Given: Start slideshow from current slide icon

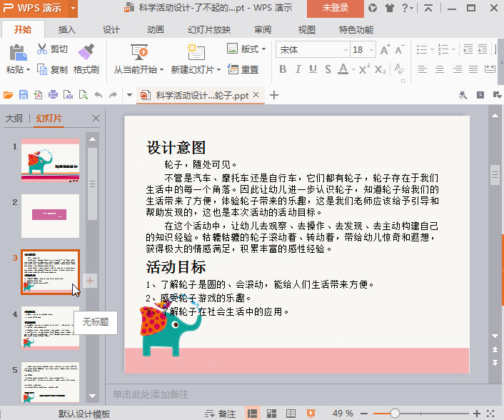Looking at the screenshot, I should pyautogui.click(x=139, y=52).
